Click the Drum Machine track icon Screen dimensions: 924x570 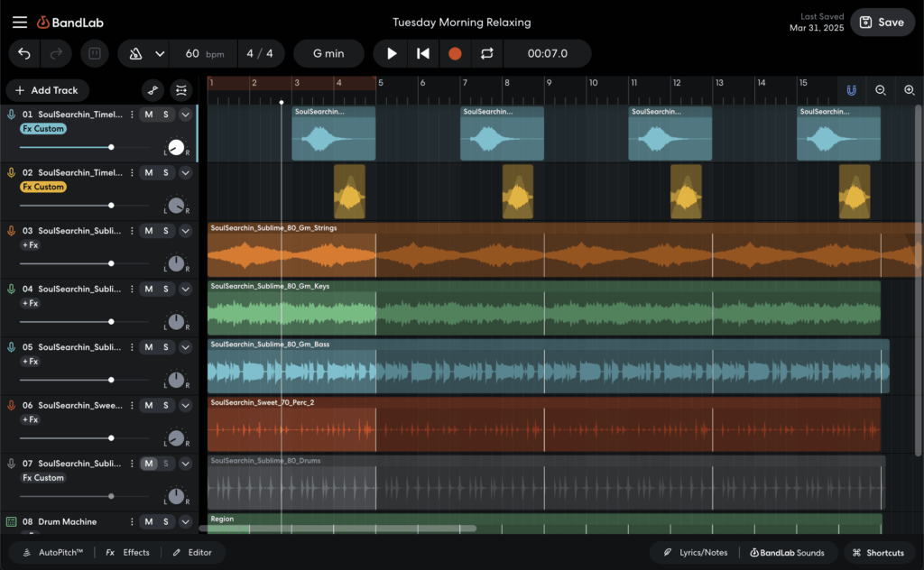click(11, 521)
